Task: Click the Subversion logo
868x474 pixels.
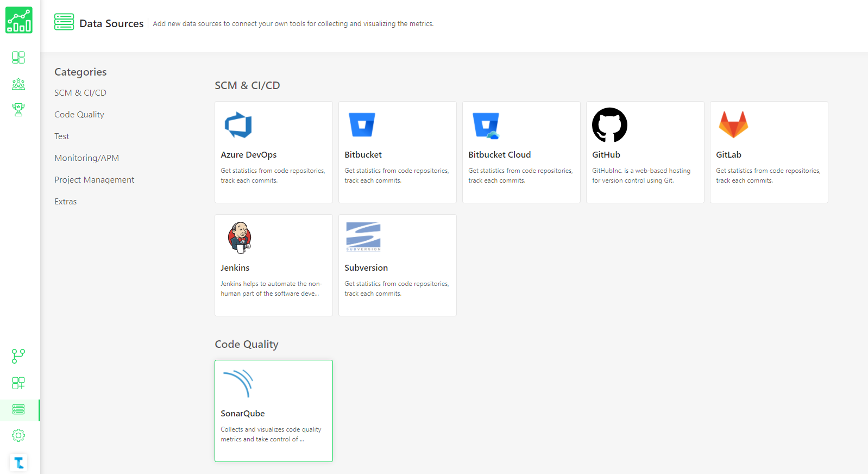Action: 363,237
